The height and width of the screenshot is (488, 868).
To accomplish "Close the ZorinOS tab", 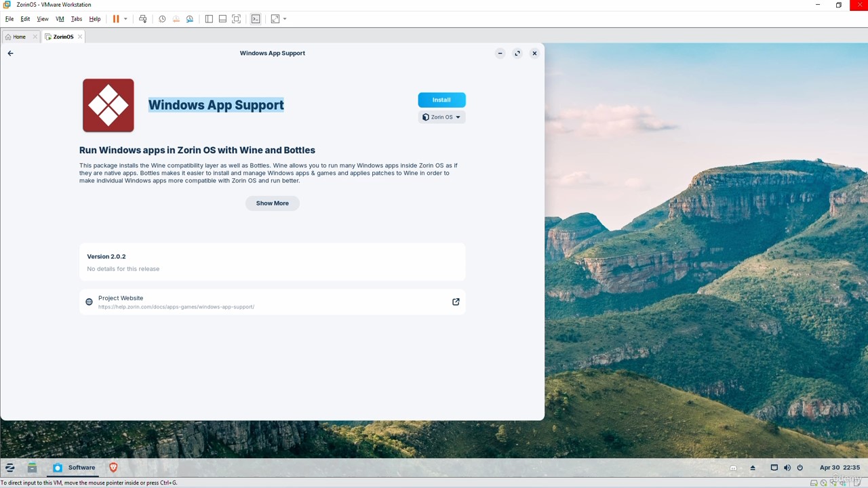I will [x=80, y=37].
